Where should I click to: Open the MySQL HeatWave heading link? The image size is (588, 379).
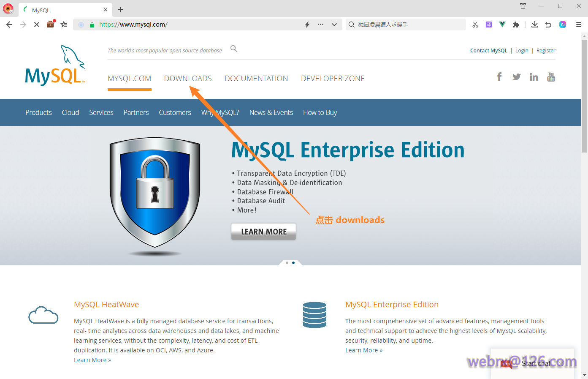click(x=106, y=305)
